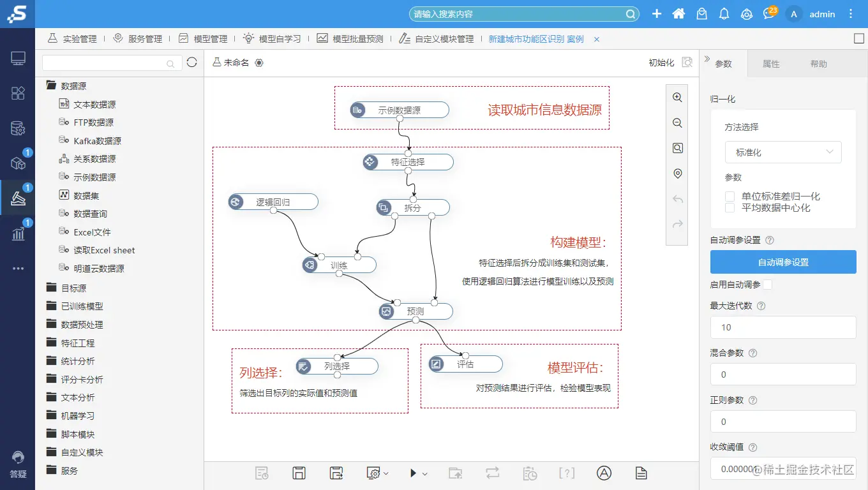This screenshot has height=490, width=868.
Task: Zoom in on the workflow canvas
Action: point(677,97)
